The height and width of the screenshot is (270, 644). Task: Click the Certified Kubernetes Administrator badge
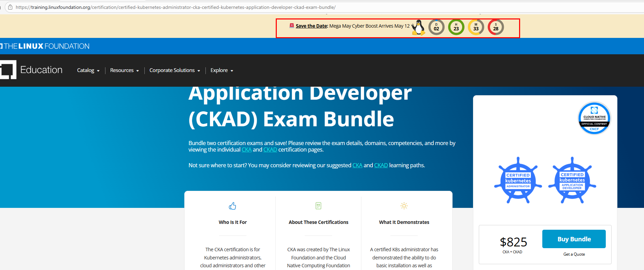point(518,180)
